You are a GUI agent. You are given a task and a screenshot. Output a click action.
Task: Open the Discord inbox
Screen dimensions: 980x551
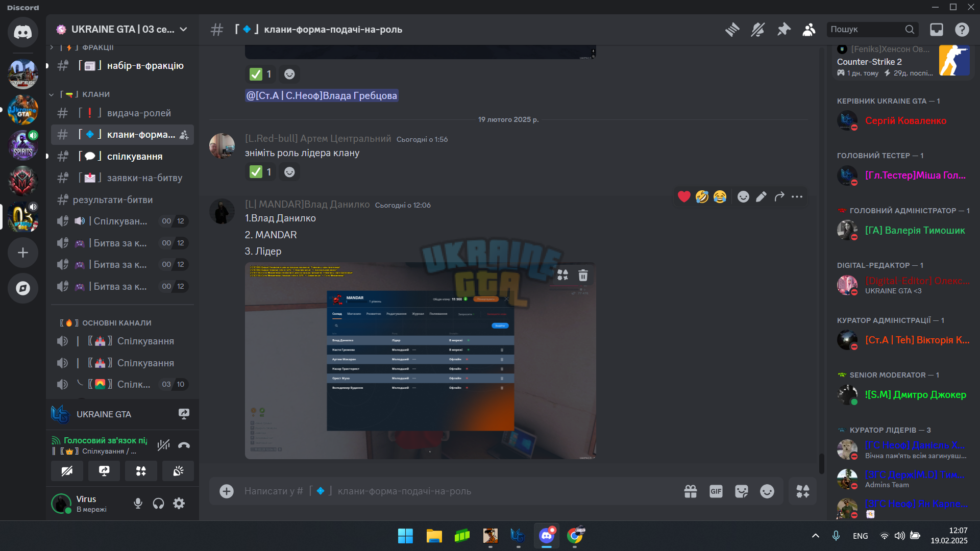937,30
